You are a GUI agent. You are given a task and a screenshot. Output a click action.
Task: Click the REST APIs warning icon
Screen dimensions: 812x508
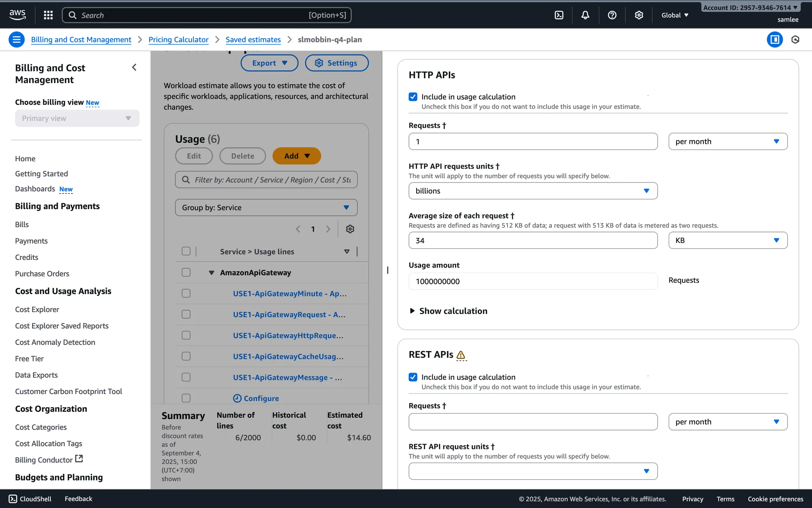461,355
